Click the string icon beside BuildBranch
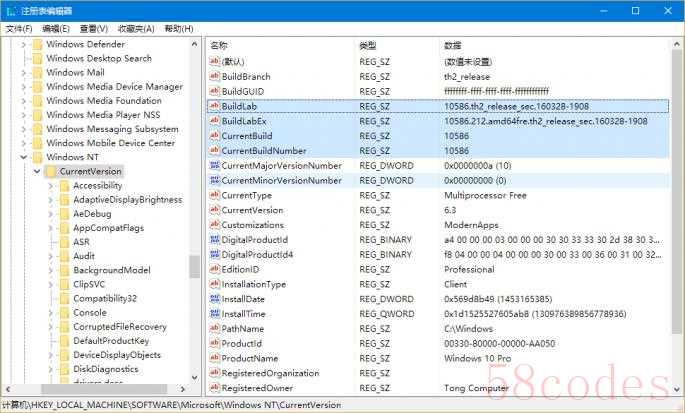This screenshot has height=413, width=685. [x=214, y=76]
